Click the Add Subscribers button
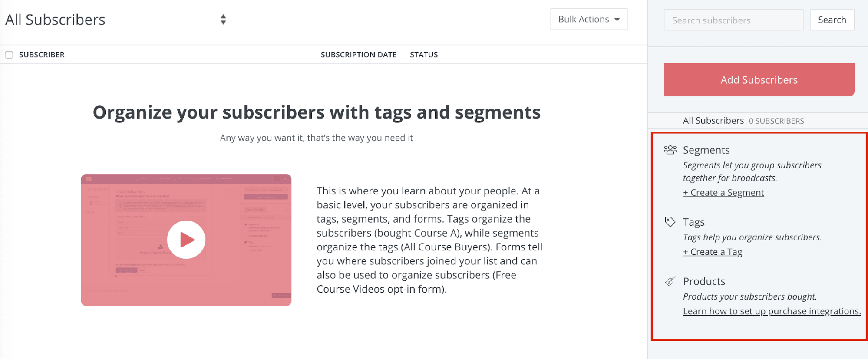This screenshot has width=868, height=359. pos(759,80)
